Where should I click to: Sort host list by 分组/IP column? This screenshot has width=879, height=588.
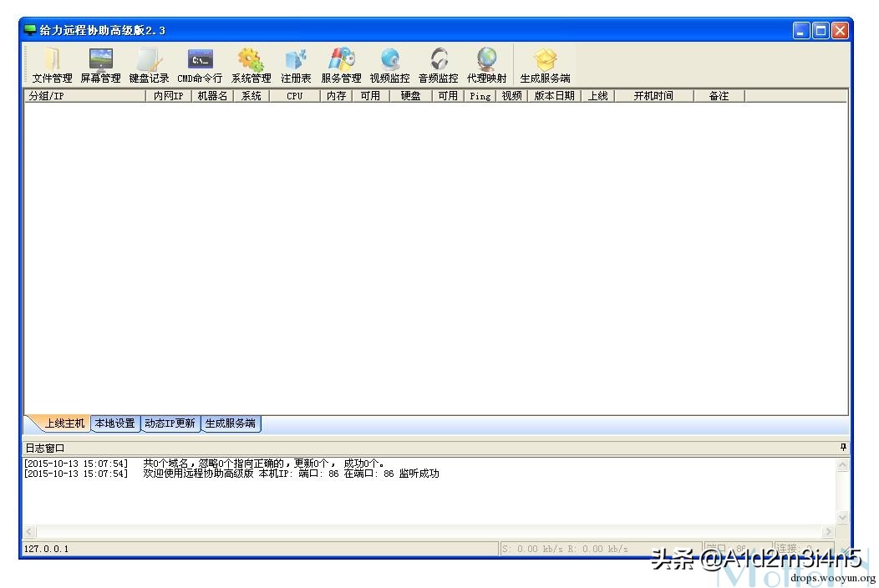click(84, 96)
